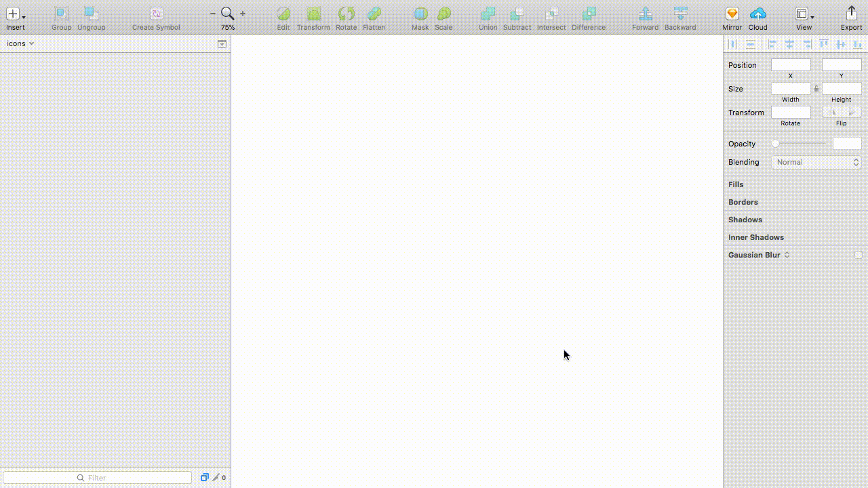Screen dimensions: 868x488
Task: Open the Insert menu arrow
Action: click(x=24, y=17)
